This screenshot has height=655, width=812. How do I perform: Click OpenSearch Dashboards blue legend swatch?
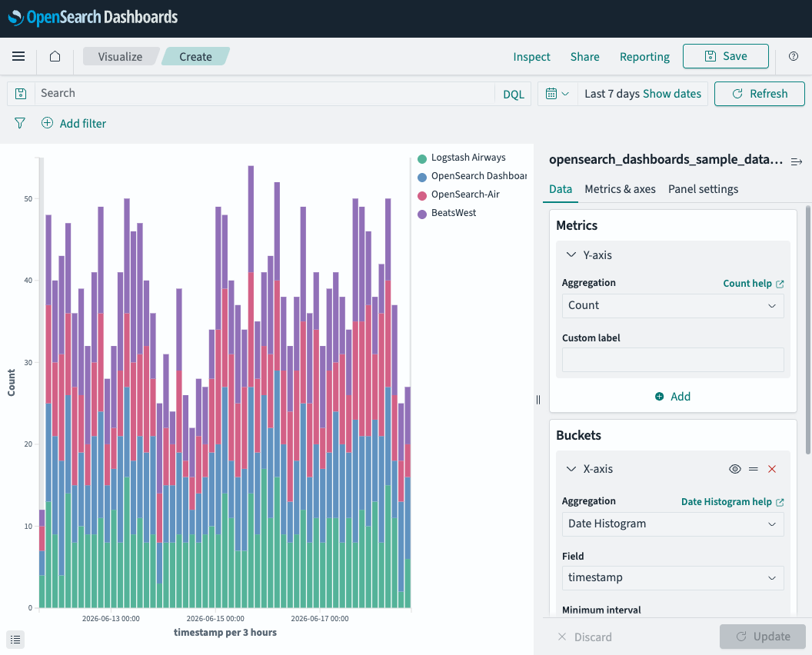(x=422, y=177)
